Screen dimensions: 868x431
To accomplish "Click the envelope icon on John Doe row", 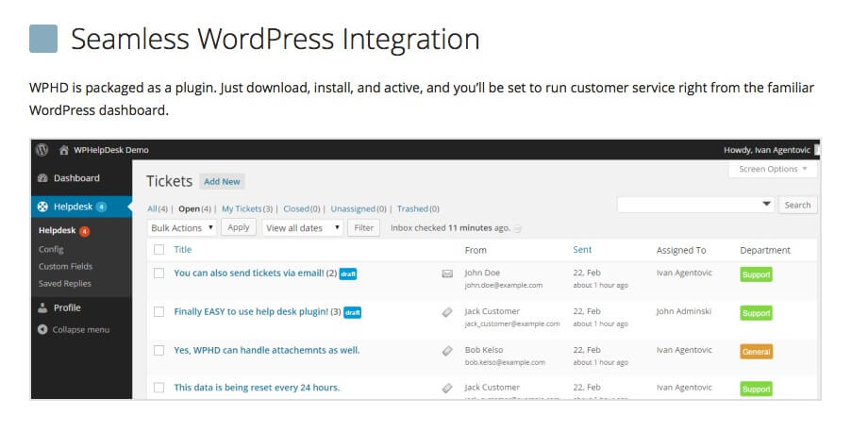I will tap(447, 274).
